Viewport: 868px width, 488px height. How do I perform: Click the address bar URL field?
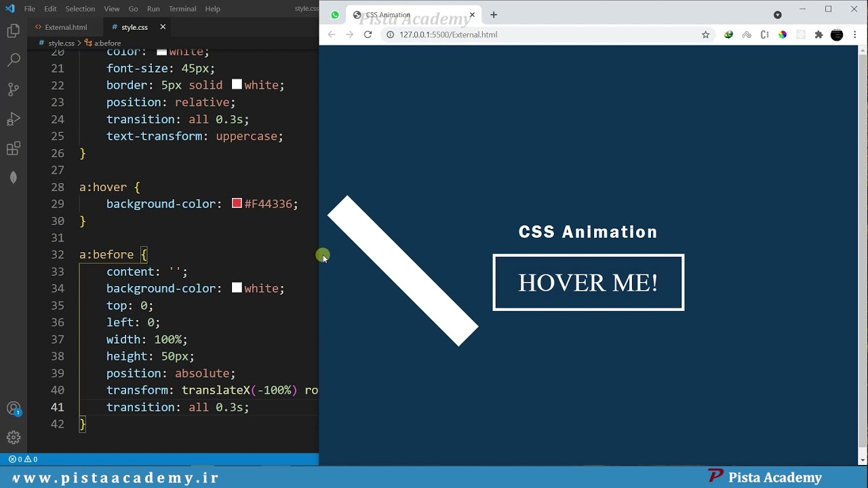[x=542, y=35]
